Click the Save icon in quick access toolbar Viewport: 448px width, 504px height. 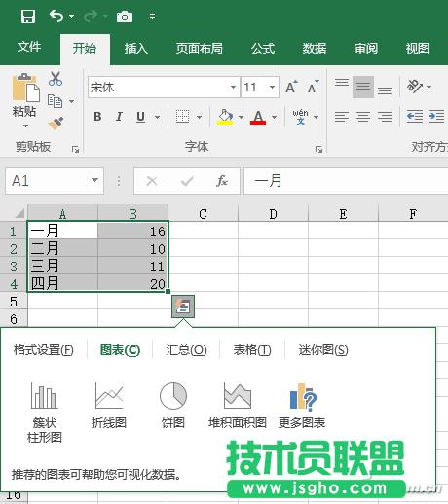[28, 17]
